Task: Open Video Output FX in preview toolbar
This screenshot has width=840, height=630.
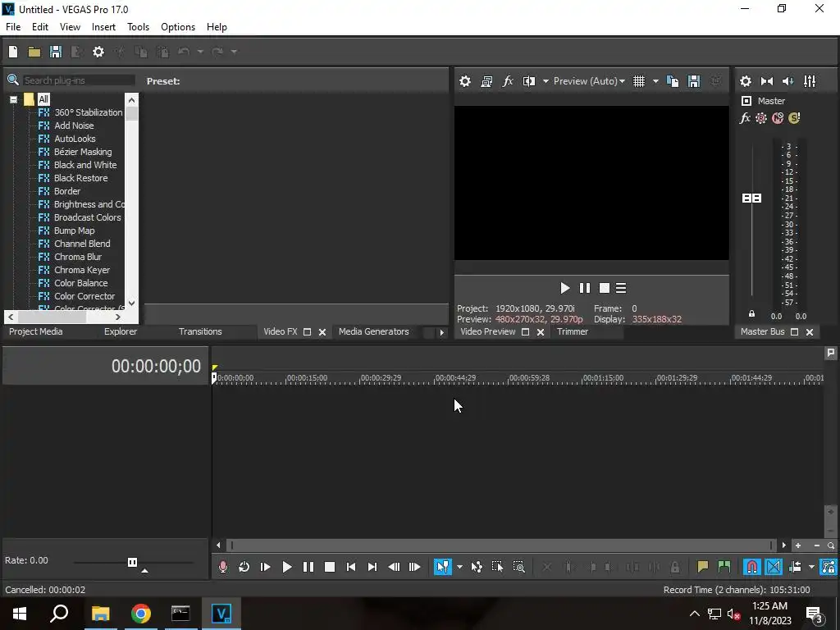Action: pos(508,81)
